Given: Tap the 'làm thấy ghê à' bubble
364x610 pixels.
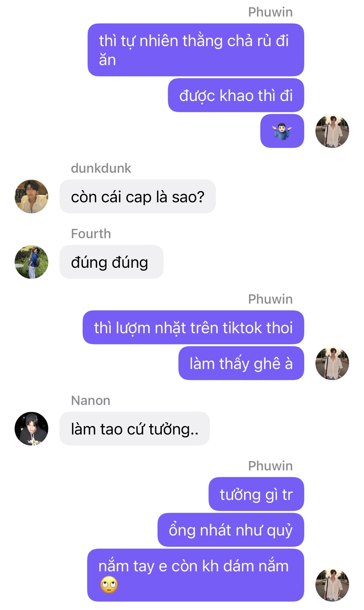Looking at the screenshot, I should (x=241, y=363).
